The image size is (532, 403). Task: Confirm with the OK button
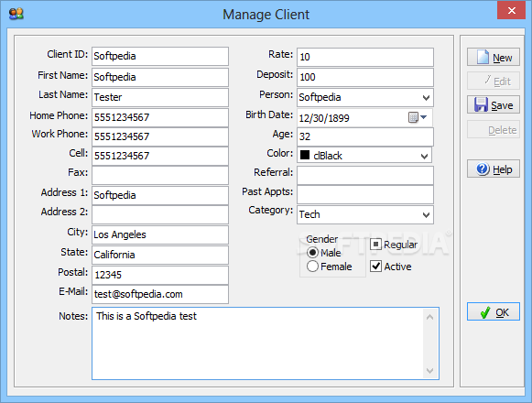tap(494, 311)
